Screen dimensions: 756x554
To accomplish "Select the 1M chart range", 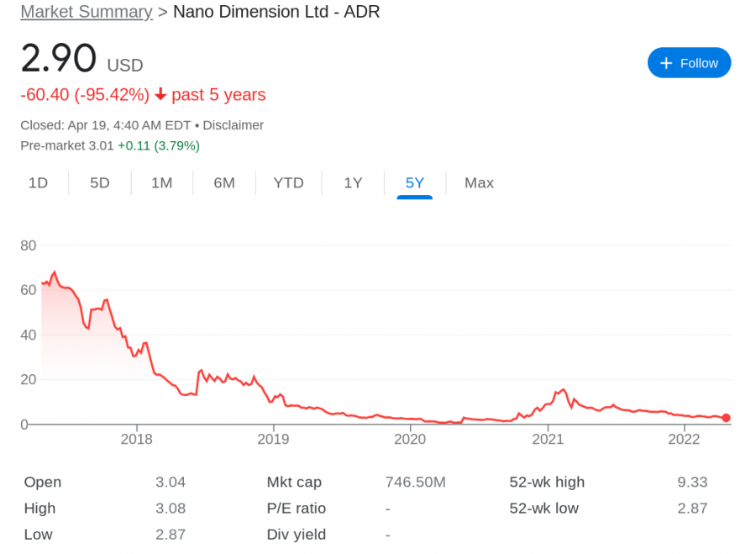I will click(x=161, y=183).
